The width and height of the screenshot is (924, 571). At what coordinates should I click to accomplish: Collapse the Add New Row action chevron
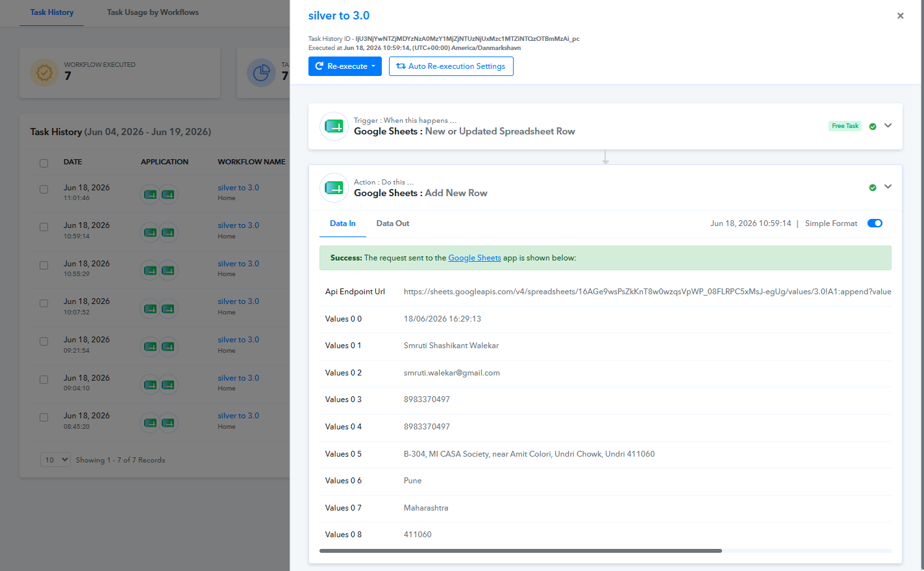[x=888, y=187]
